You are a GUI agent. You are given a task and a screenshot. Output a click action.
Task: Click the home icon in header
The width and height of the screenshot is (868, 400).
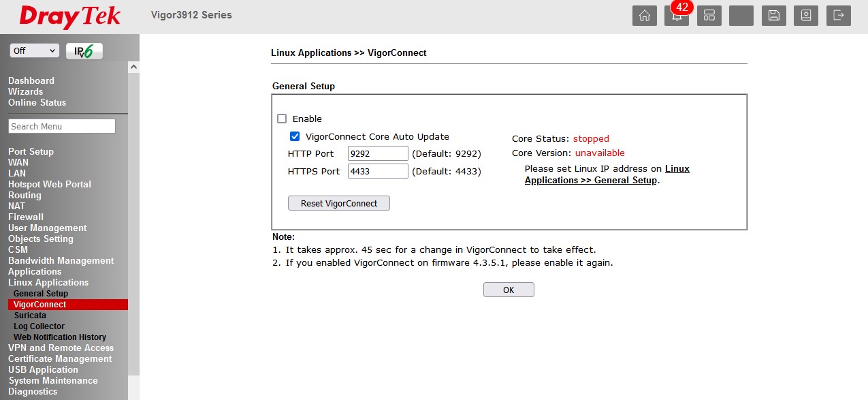click(644, 16)
